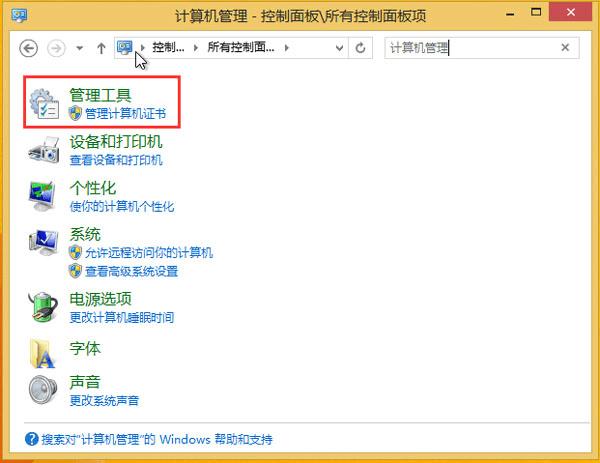The width and height of the screenshot is (600, 463).
Task: Click 允许远程访问你的计算机 link
Action: (149, 253)
